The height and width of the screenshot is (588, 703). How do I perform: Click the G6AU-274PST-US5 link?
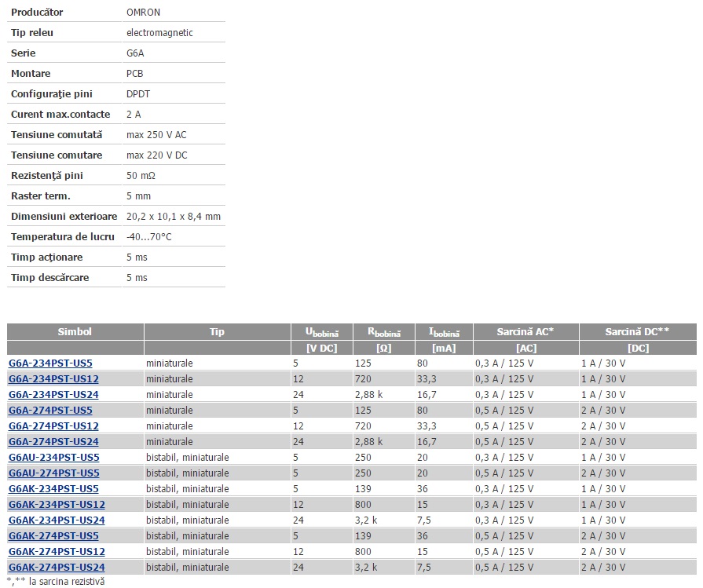53,473
